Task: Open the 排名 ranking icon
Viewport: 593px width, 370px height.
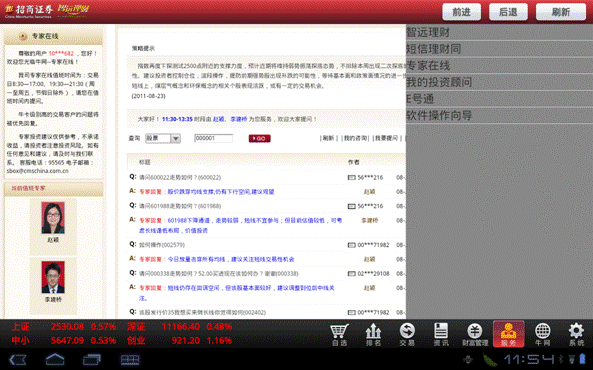Action: tap(373, 334)
